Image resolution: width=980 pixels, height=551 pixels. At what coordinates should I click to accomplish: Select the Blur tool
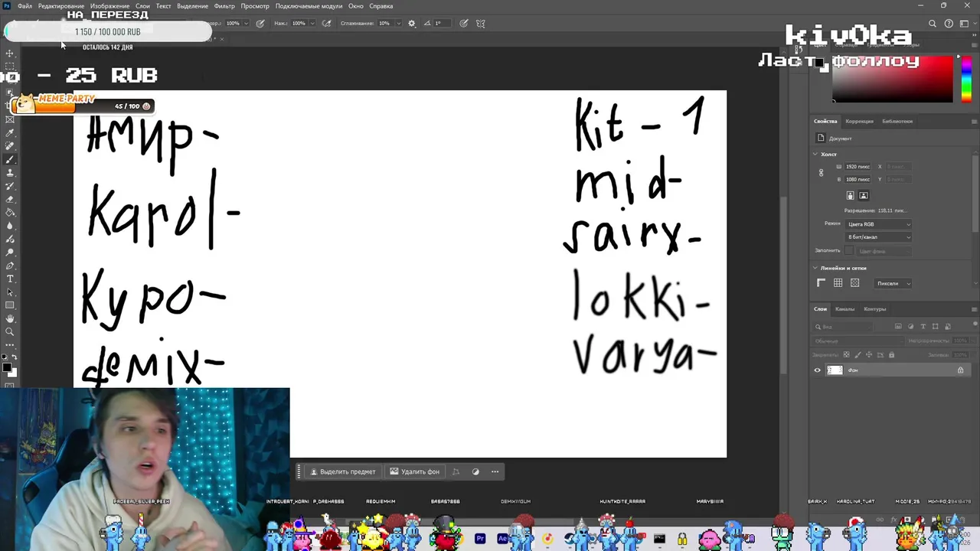pyautogui.click(x=10, y=226)
